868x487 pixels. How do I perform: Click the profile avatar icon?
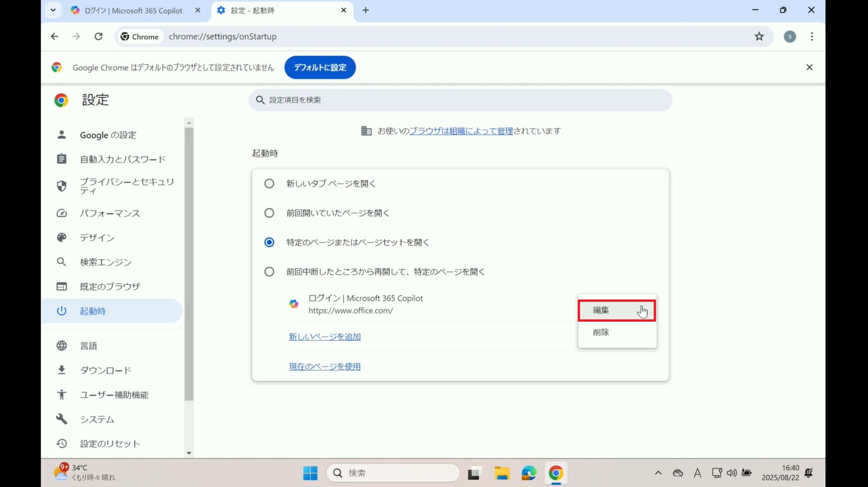pos(790,37)
